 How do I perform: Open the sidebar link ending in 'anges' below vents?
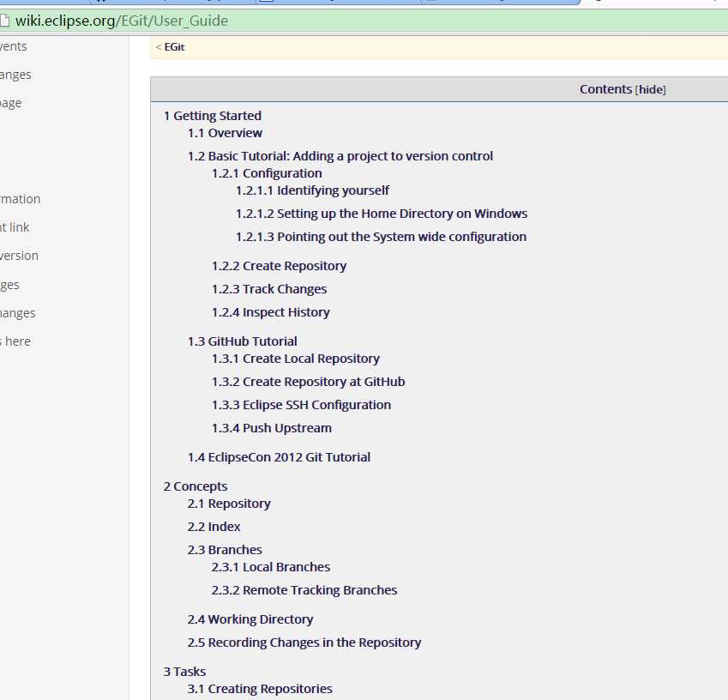(x=15, y=75)
